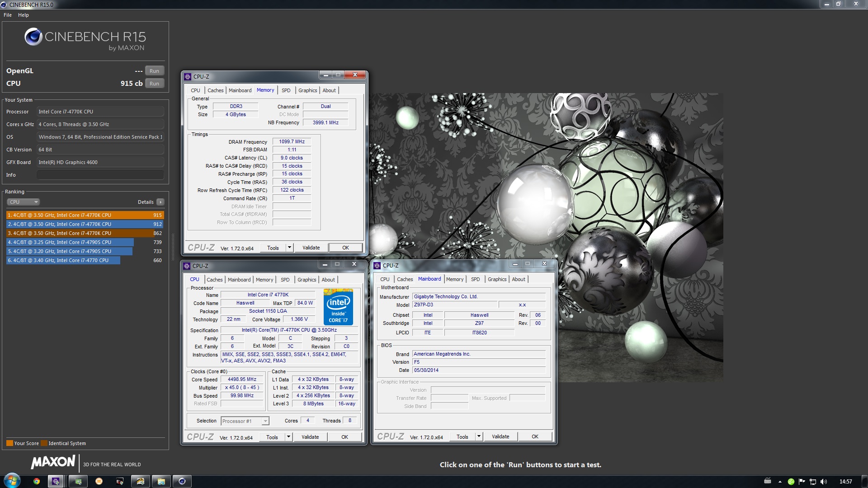The width and height of the screenshot is (868, 488).
Task: Click the MAXON logo at bottom left
Action: coord(53,462)
